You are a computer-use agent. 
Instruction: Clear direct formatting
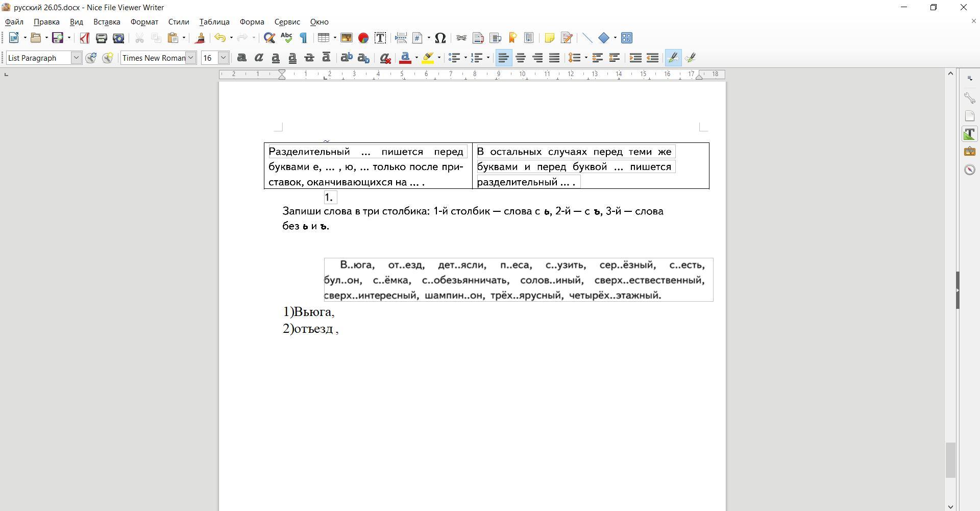coord(385,58)
